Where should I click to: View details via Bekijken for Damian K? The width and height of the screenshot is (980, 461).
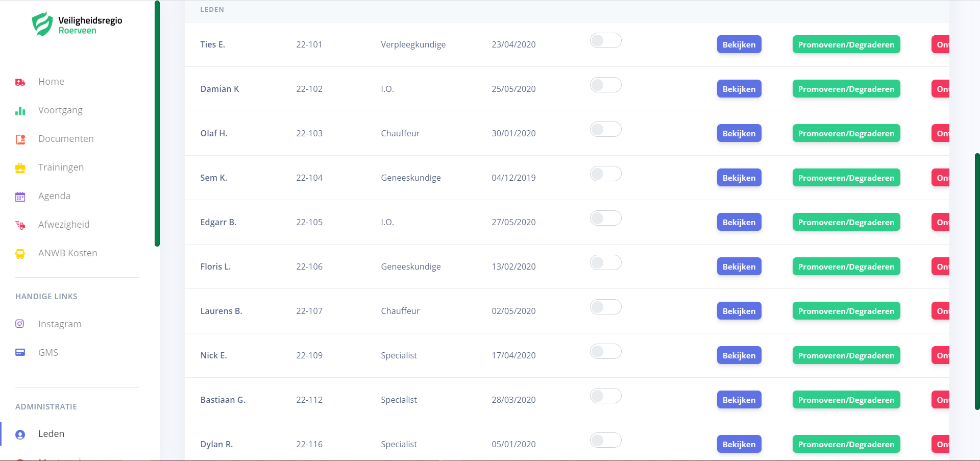(x=739, y=89)
